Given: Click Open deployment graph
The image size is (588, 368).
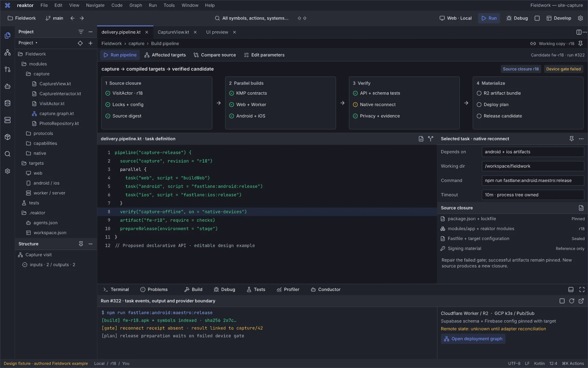Looking at the screenshot, I should (473, 339).
